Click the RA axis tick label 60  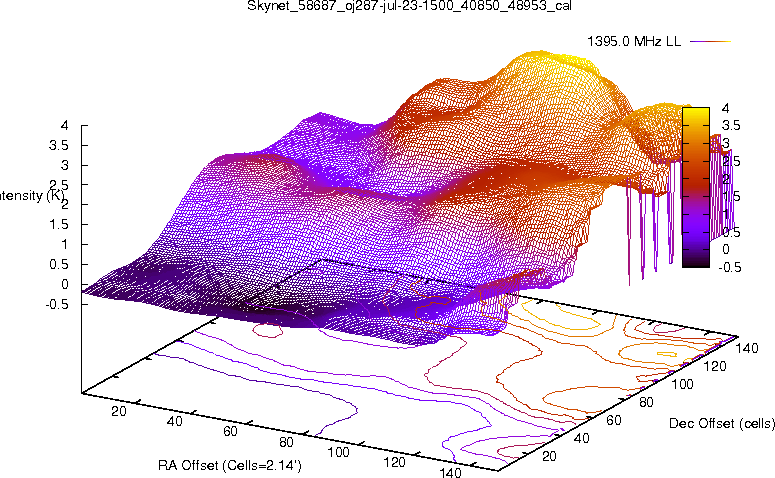[x=230, y=431]
